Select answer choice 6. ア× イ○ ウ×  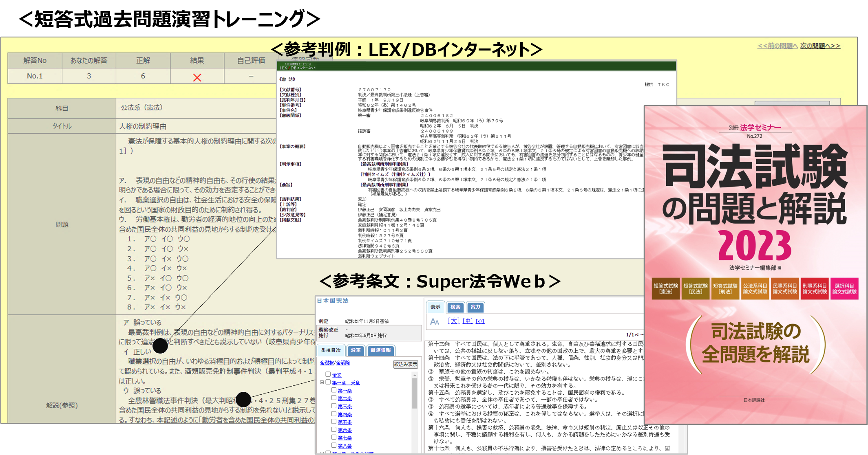coord(157,288)
